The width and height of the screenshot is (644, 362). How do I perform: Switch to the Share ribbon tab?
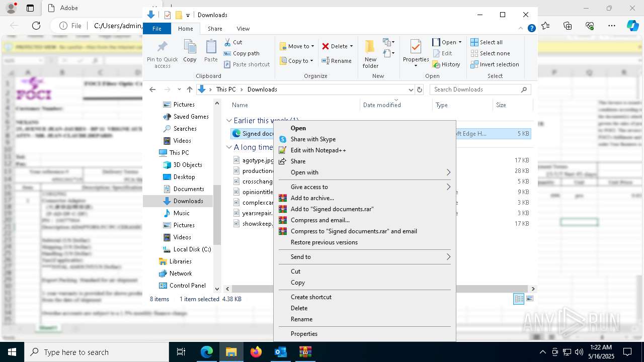click(x=215, y=29)
